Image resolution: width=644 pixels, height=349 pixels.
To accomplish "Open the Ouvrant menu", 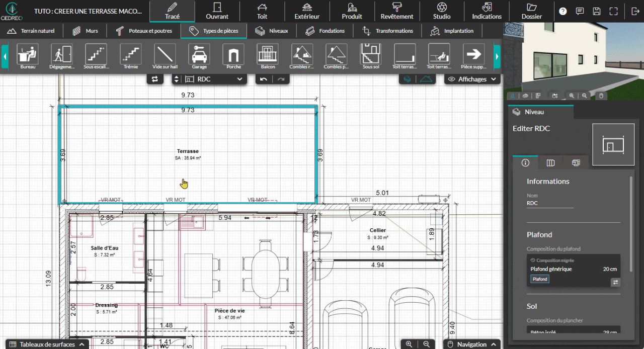I will [217, 11].
